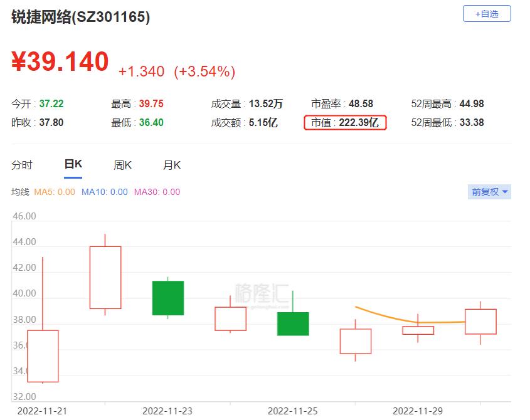
Task: Open the 周K chart tab
Action: coord(122,165)
